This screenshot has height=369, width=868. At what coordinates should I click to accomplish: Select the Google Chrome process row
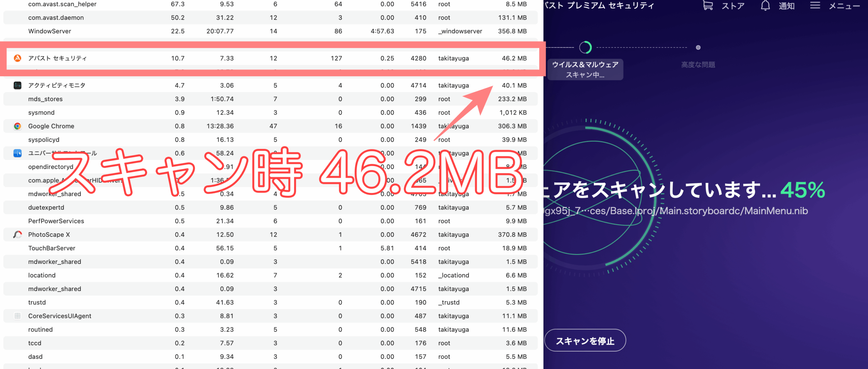pyautogui.click(x=270, y=126)
